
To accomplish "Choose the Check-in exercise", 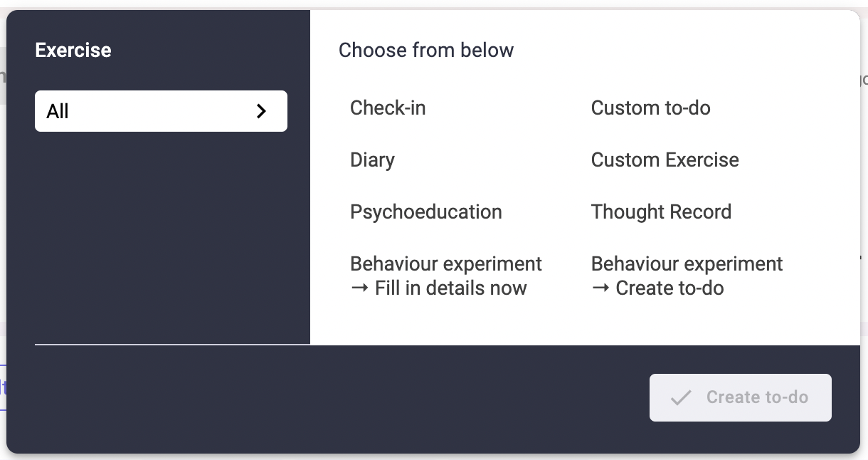I will pyautogui.click(x=388, y=108).
